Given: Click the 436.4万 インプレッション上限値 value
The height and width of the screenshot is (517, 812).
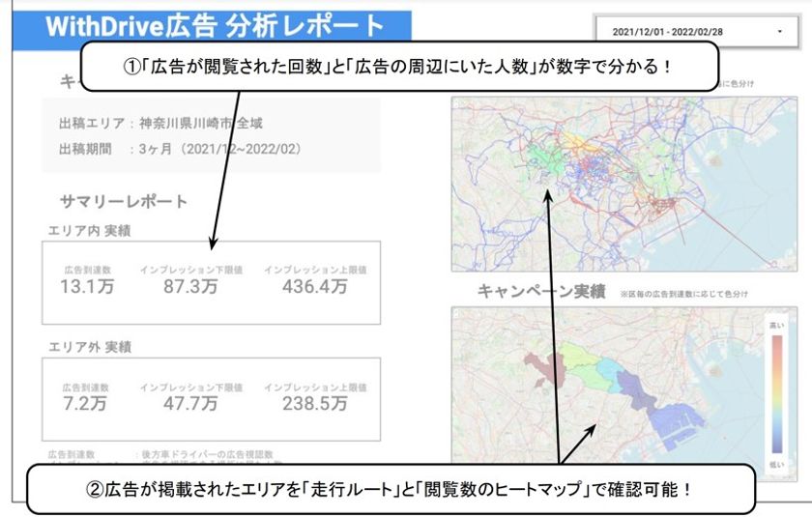Looking at the screenshot, I should 315,286.
